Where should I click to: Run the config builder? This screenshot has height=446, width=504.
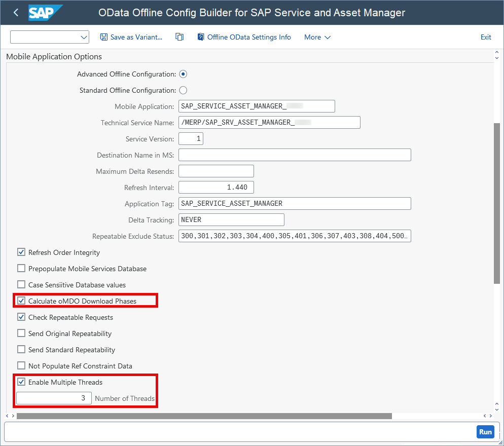coord(485,432)
